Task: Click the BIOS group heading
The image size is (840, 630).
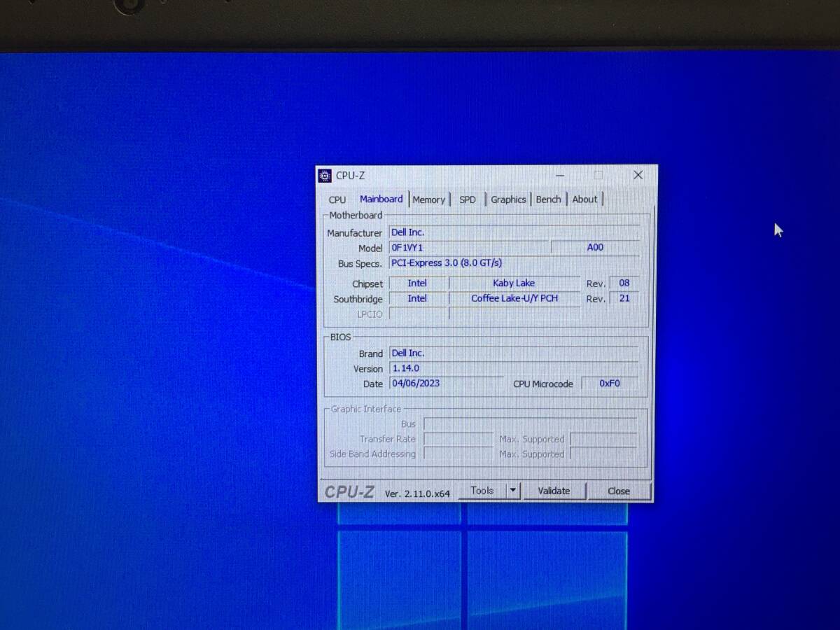Action: click(340, 337)
